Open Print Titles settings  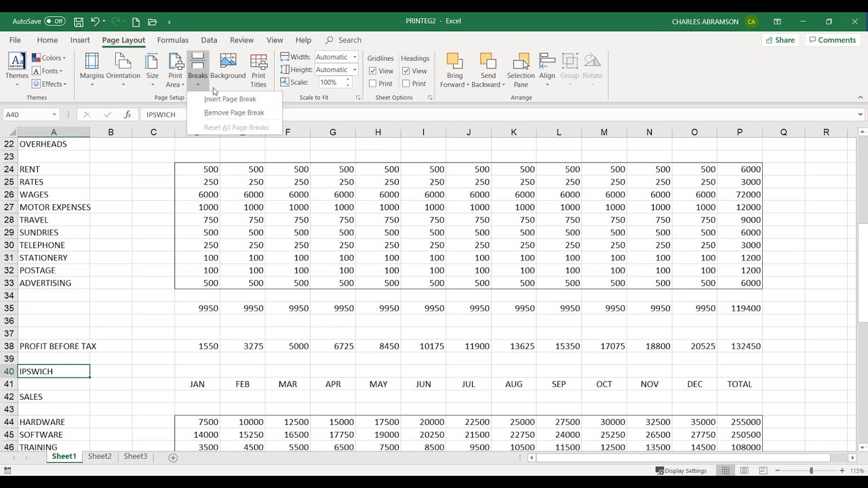(x=258, y=70)
